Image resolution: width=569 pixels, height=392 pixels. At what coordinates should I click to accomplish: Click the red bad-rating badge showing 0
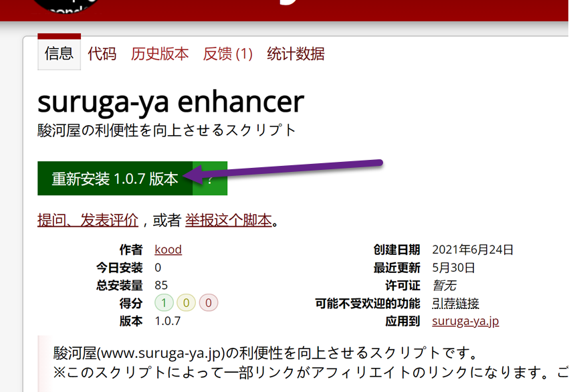208,302
